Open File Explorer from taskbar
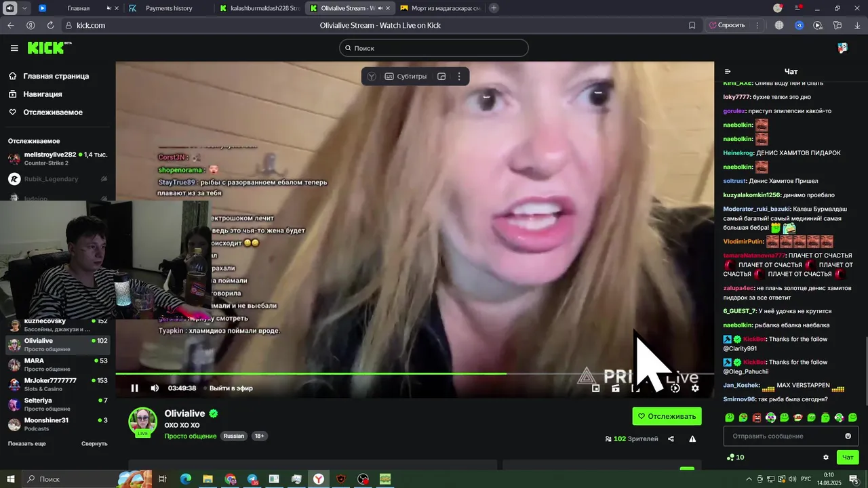The image size is (868, 488). pyautogui.click(x=208, y=479)
